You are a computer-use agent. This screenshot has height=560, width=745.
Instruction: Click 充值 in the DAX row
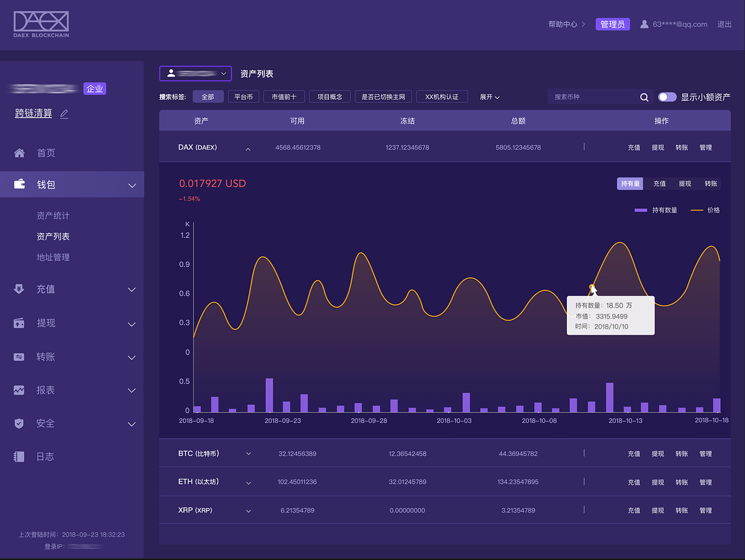634,148
